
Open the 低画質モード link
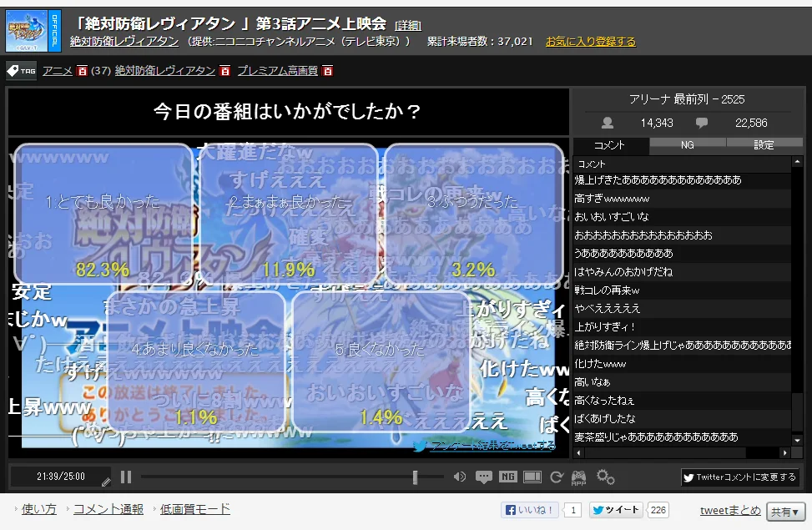(194, 509)
